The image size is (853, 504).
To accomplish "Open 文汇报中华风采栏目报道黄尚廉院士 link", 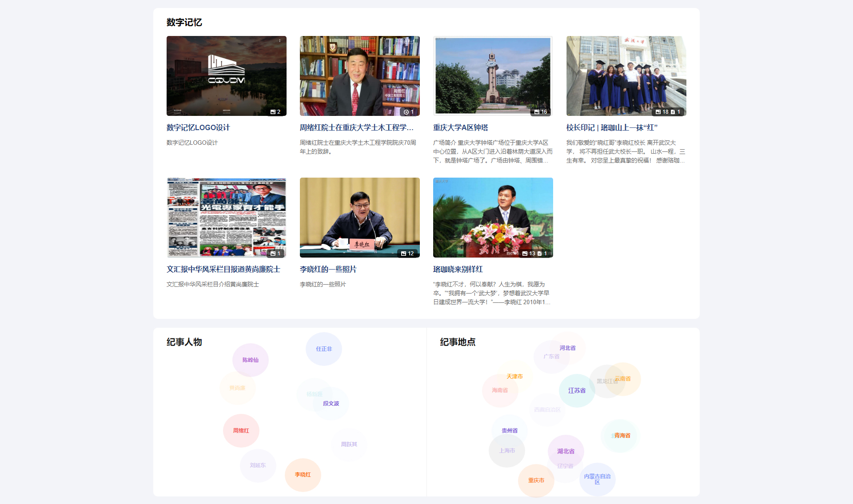I will pyautogui.click(x=223, y=269).
